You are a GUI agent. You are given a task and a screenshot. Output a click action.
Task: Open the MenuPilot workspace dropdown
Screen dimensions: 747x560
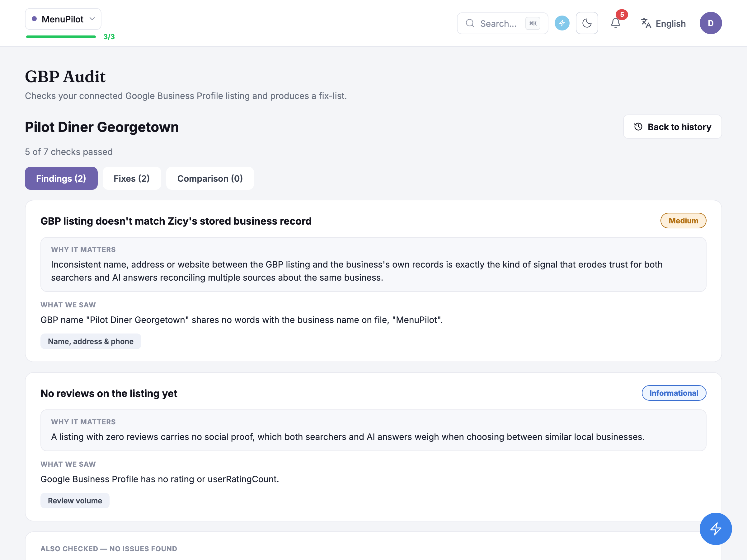(x=63, y=19)
